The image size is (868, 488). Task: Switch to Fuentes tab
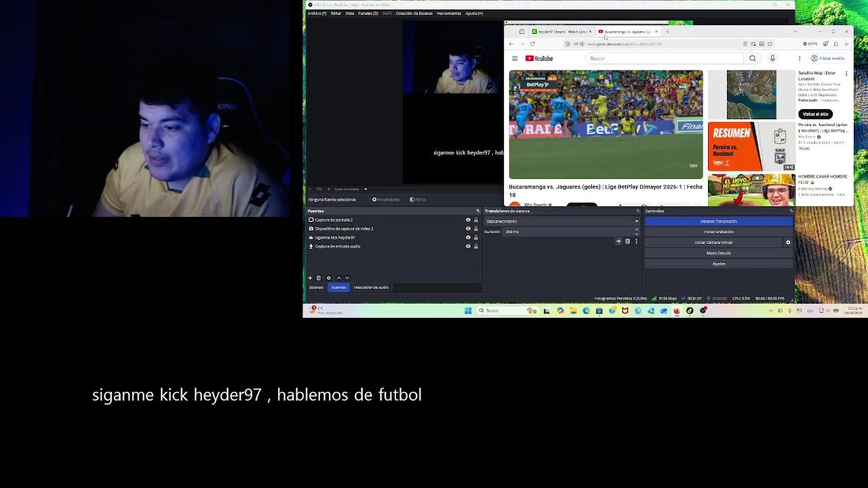pyautogui.click(x=338, y=287)
